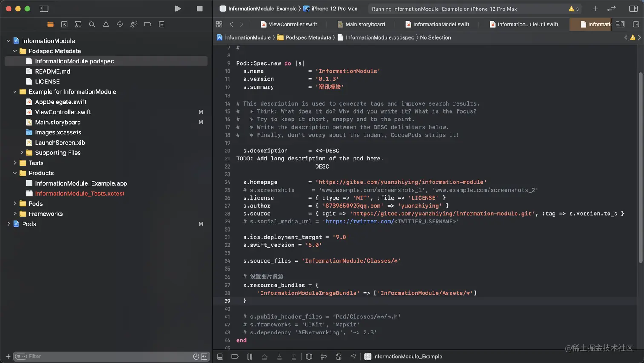Viewport: 644px width, 363px height.
Task: Expand the Frameworks folder
Action: pyautogui.click(x=15, y=214)
